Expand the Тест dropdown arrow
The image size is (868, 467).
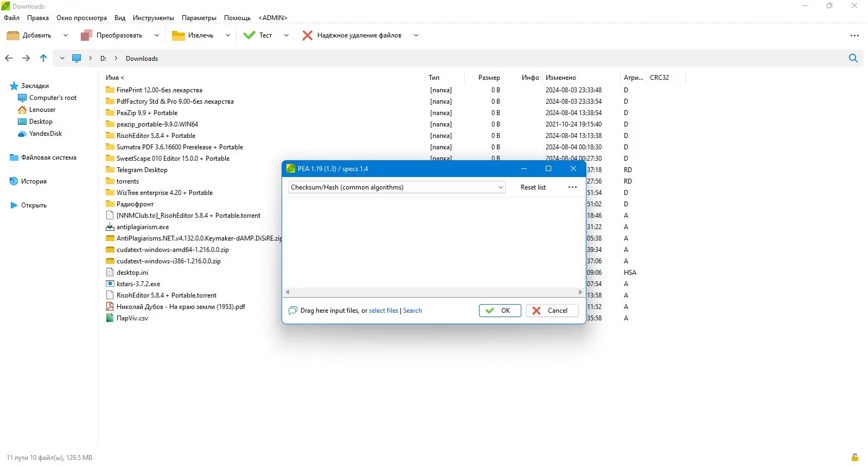[286, 35]
